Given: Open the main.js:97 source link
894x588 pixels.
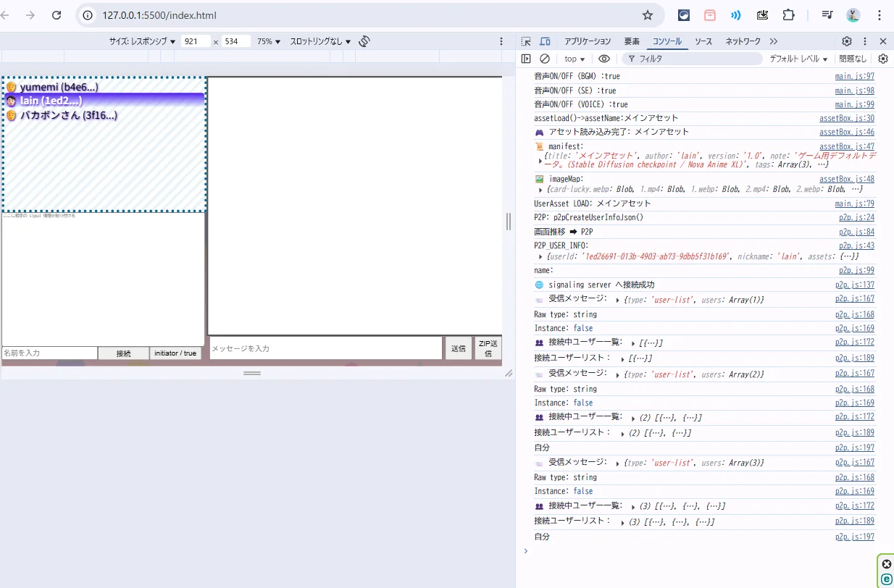Looking at the screenshot, I should point(854,76).
